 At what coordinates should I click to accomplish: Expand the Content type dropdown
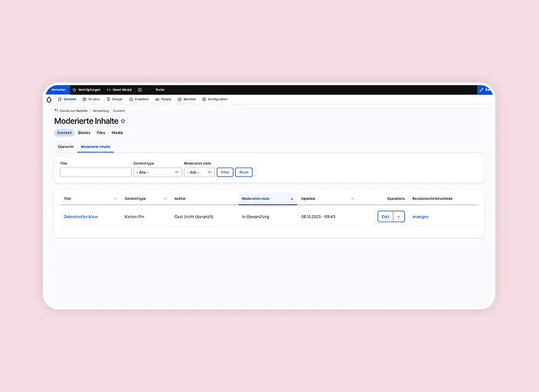pos(157,172)
